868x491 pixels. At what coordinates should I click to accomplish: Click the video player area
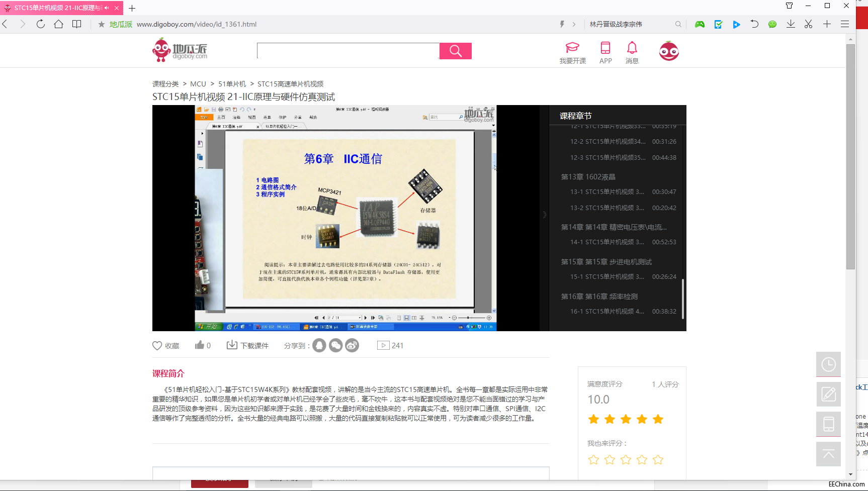346,218
